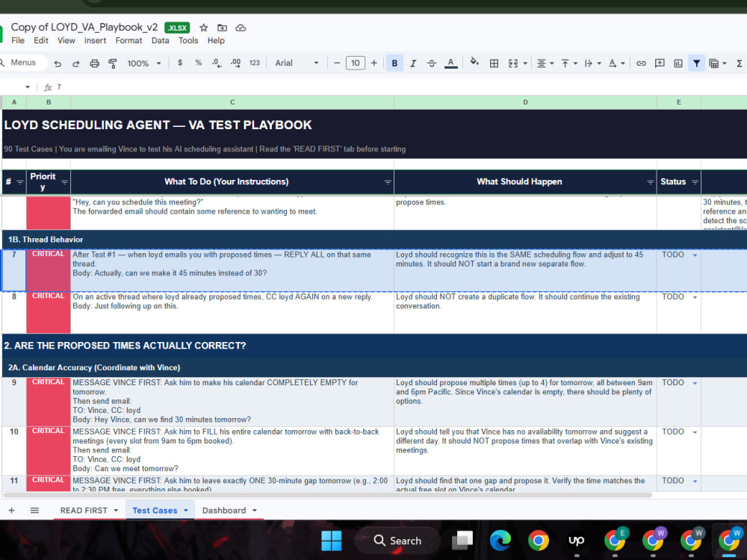Open text wrapping dropdown
Viewport: 747px width, 560px height.
tap(592, 63)
